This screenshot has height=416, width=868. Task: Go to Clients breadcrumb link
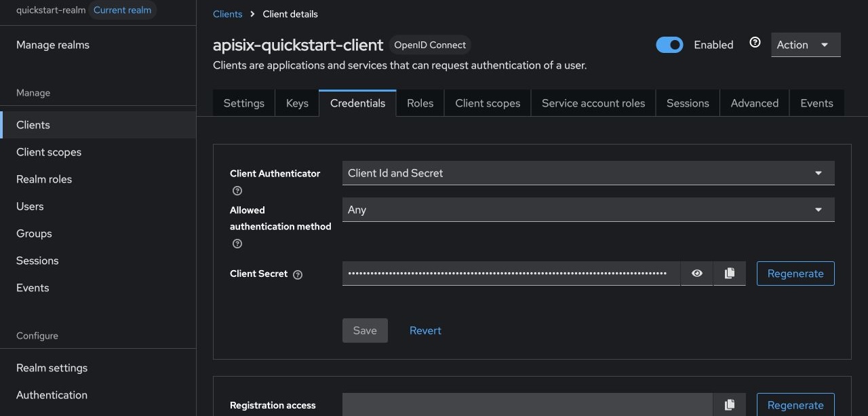(x=227, y=14)
